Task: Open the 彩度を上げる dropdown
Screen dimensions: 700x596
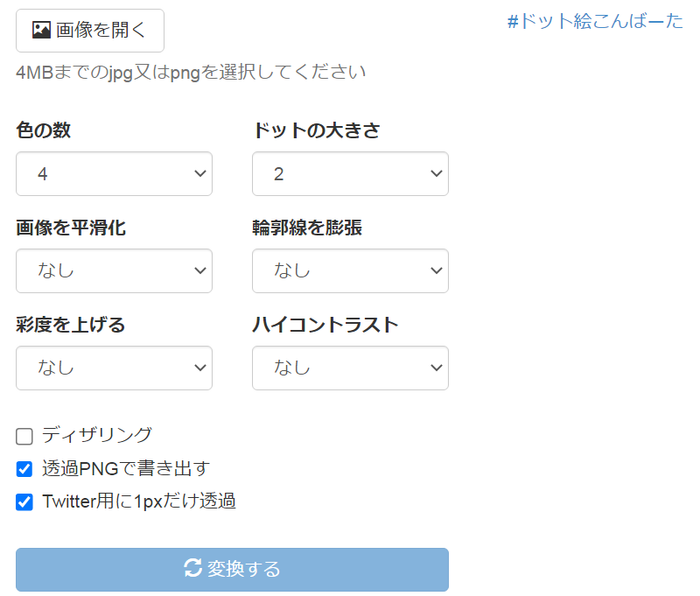Action: tap(114, 368)
